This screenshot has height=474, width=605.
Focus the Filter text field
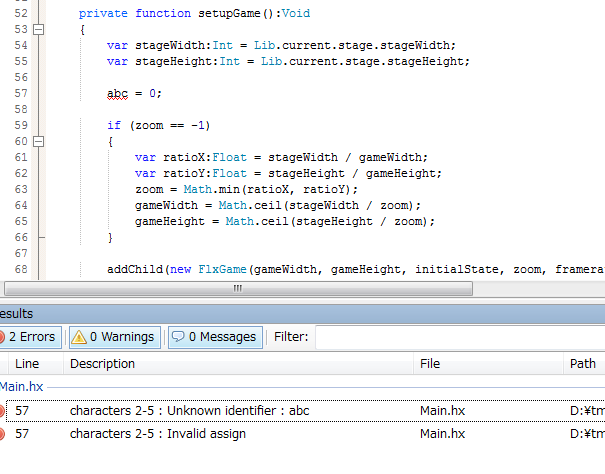point(460,337)
